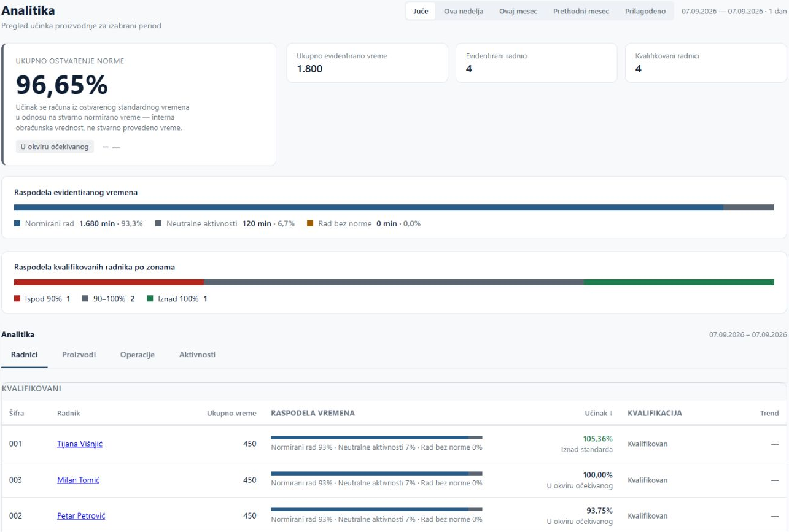Open worker Tijana Višnjić details
The height and width of the screenshot is (532, 789).
pos(80,444)
